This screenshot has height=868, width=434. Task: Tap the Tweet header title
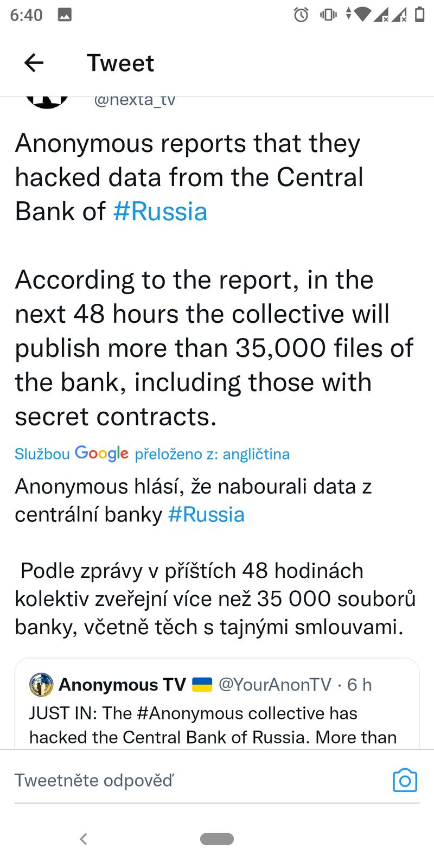point(120,63)
